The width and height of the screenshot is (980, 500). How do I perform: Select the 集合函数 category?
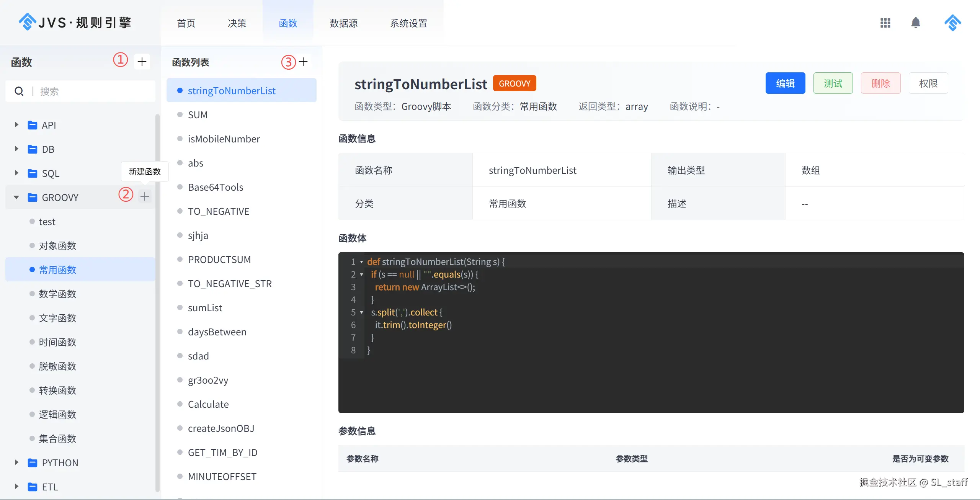coord(80,439)
